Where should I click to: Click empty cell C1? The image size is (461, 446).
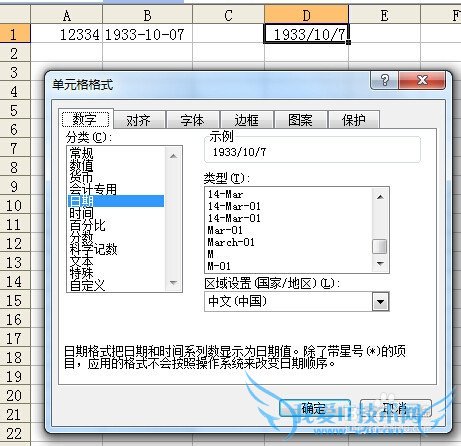click(x=228, y=34)
